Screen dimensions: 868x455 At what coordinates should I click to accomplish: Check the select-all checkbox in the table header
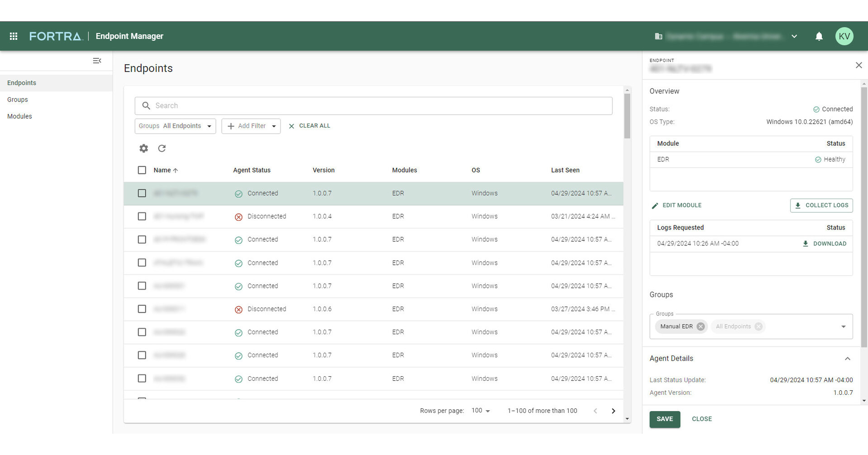[x=142, y=170]
